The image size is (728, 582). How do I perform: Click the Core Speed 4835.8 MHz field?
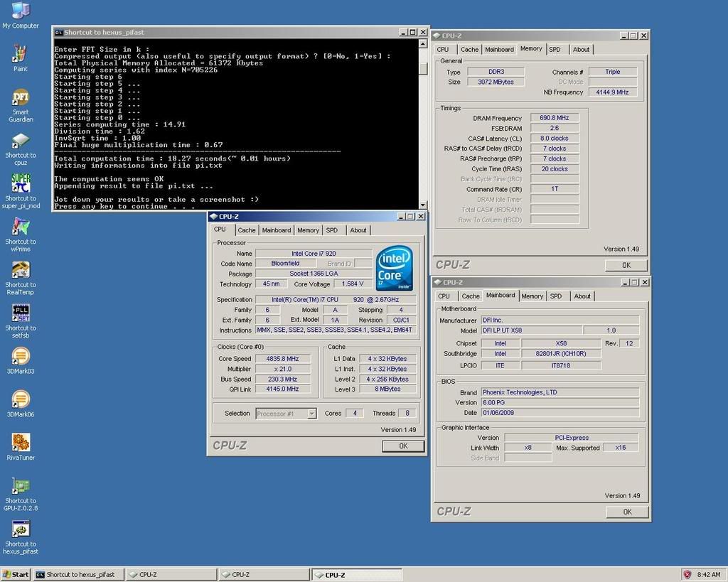(283, 359)
